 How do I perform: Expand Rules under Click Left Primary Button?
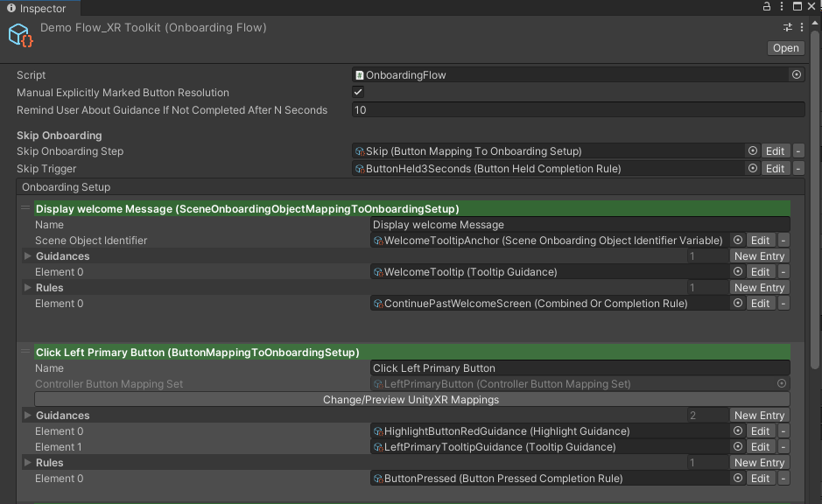pos(28,463)
